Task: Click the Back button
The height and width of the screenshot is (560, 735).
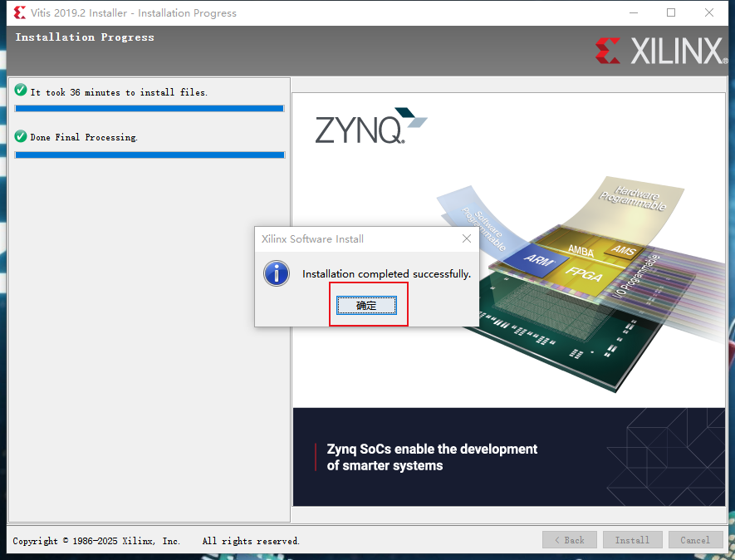Action: pos(570,540)
